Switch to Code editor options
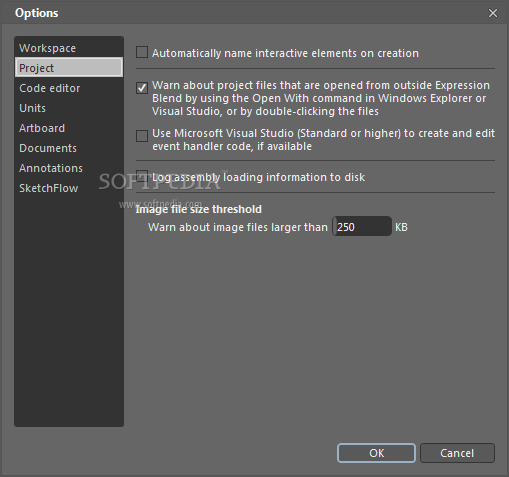509x477 pixels. (69, 88)
